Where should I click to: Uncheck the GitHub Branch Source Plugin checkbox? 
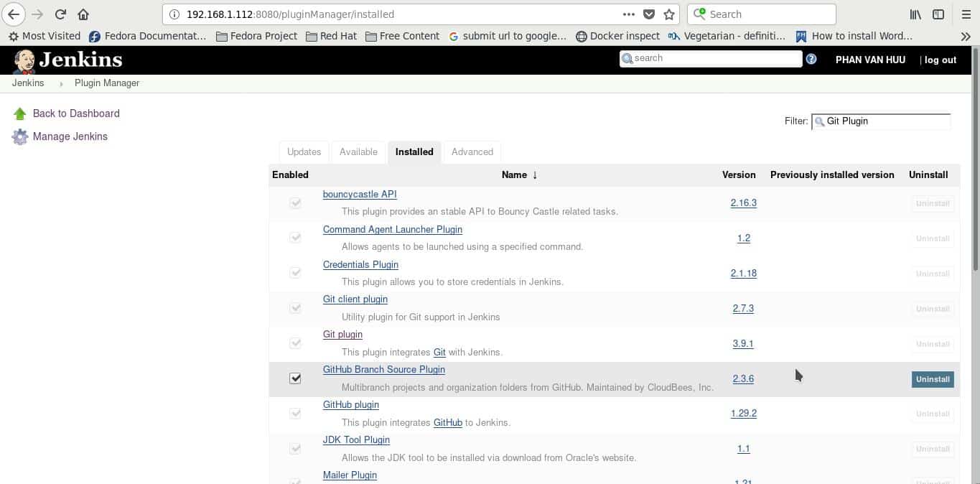[x=295, y=378]
